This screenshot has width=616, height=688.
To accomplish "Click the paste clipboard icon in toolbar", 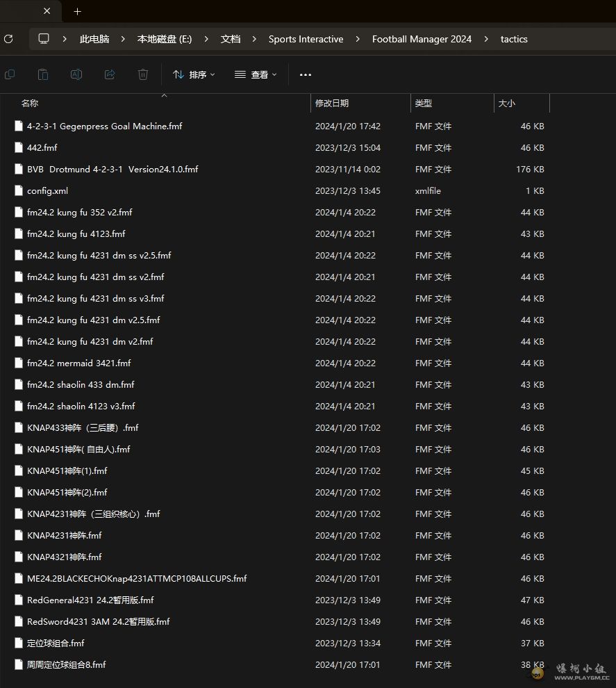I will 43,74.
